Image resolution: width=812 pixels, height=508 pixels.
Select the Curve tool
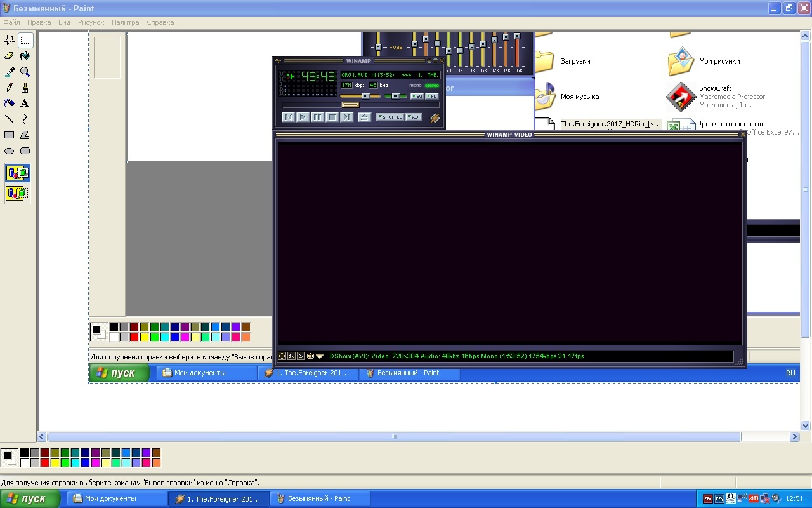(x=25, y=119)
